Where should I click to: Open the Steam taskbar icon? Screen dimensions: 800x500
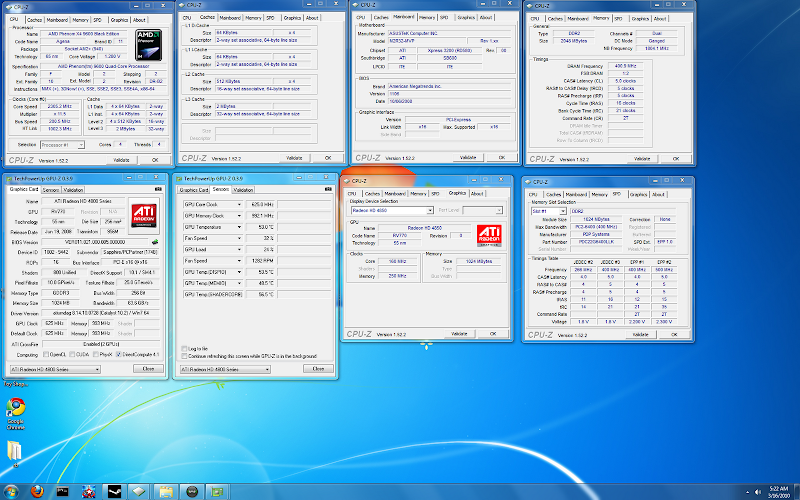pos(113,491)
